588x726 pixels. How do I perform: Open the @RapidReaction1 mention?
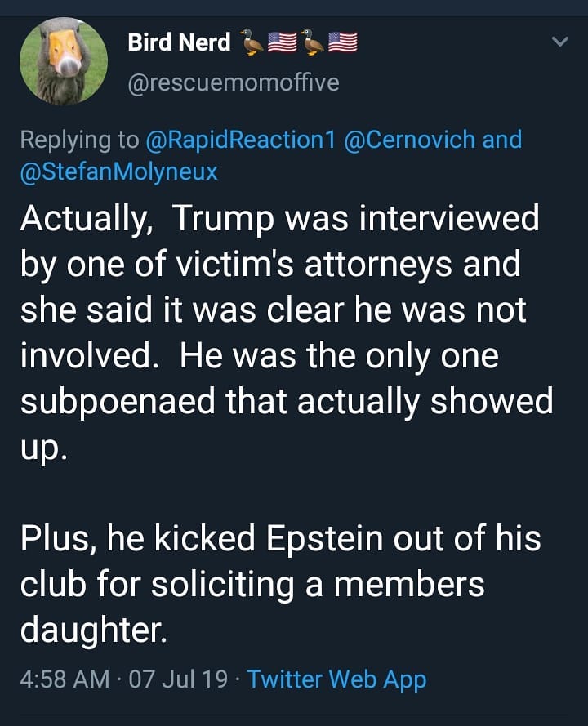click(x=240, y=140)
